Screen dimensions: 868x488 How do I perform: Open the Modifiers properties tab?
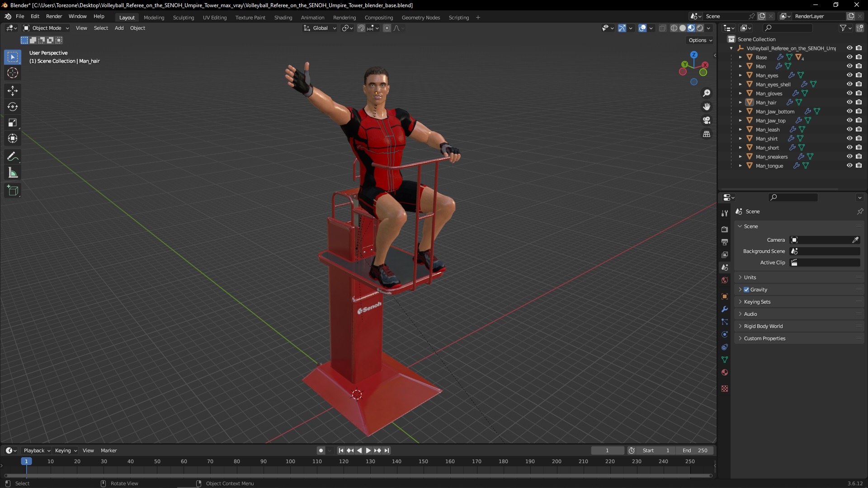725,309
